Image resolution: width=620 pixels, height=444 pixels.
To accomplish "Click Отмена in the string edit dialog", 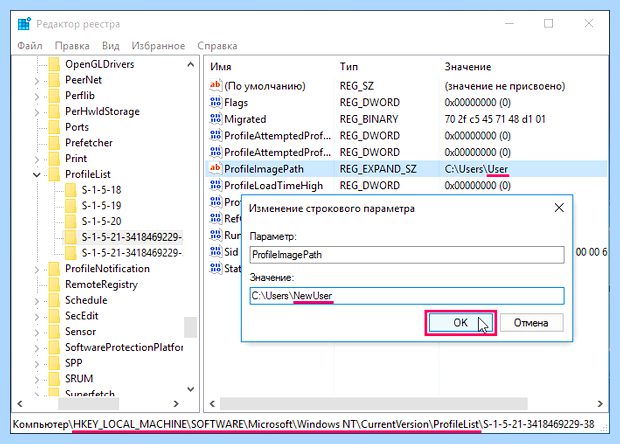I will (x=531, y=323).
